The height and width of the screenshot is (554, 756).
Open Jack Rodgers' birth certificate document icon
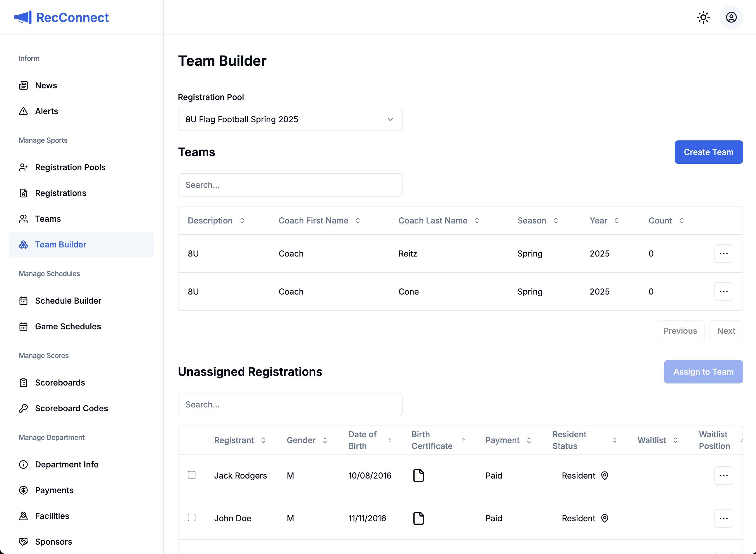point(418,476)
